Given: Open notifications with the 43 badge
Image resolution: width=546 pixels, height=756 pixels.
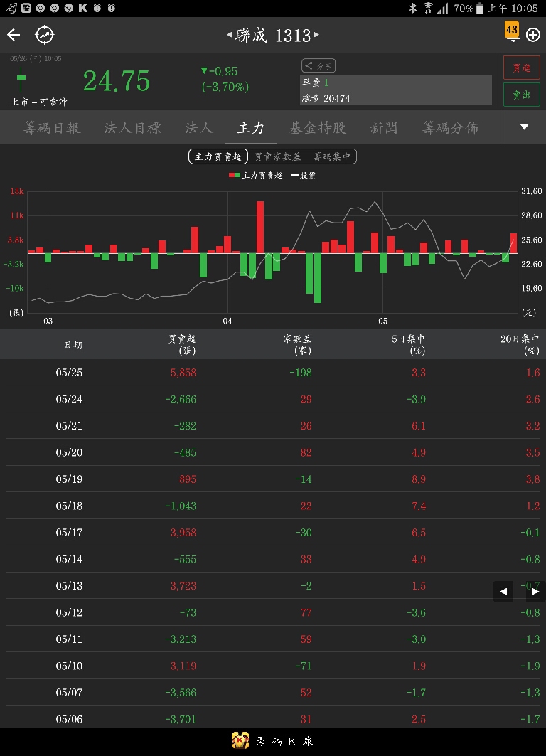Looking at the screenshot, I should coord(512,32).
